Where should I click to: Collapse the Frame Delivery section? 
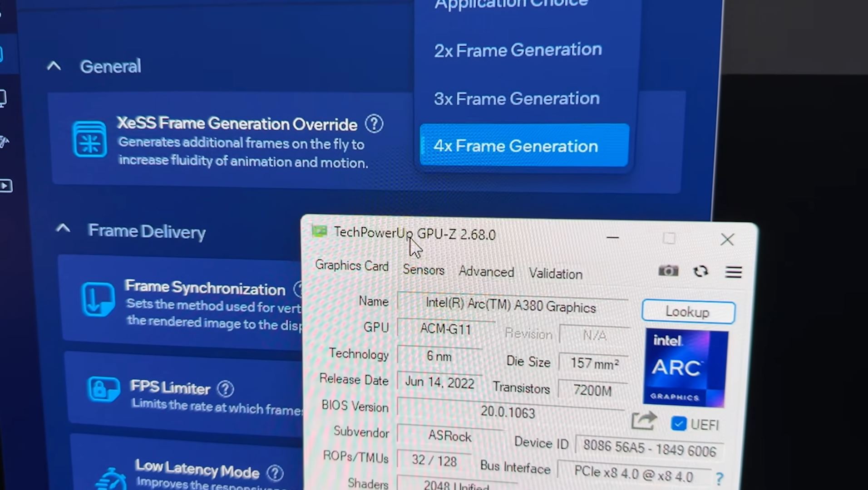(x=63, y=229)
